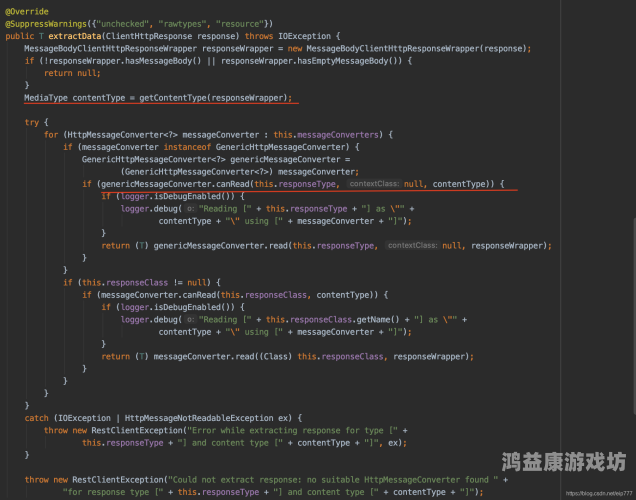Open the blog.csdn.net link at the bottom right
Image resolution: width=636 pixels, height=500 pixels.
(599, 494)
